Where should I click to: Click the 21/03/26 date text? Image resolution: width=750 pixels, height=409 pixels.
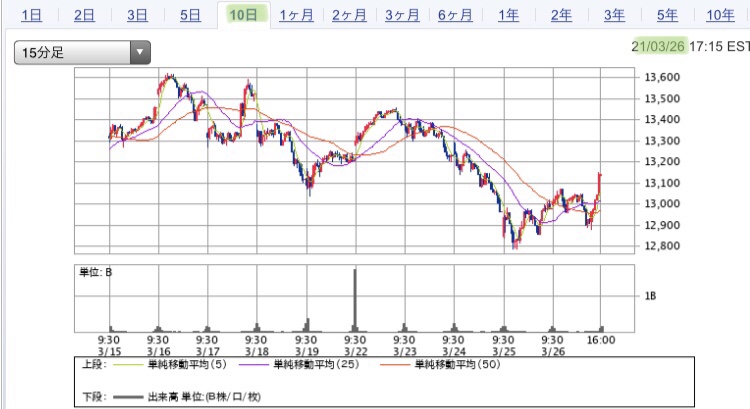click(659, 46)
